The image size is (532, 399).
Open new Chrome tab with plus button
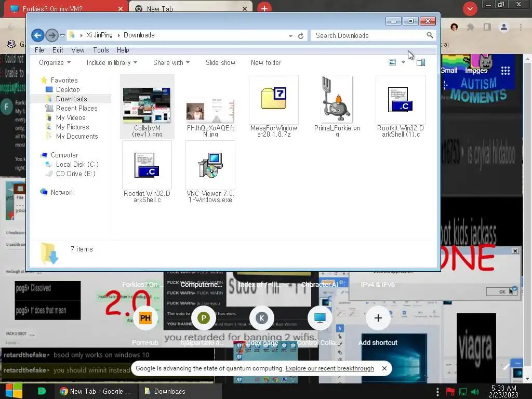(264, 8)
